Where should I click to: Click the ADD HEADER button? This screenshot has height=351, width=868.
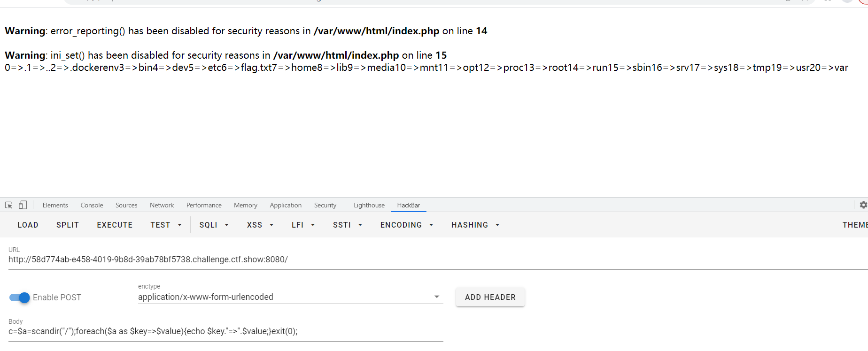click(x=490, y=297)
